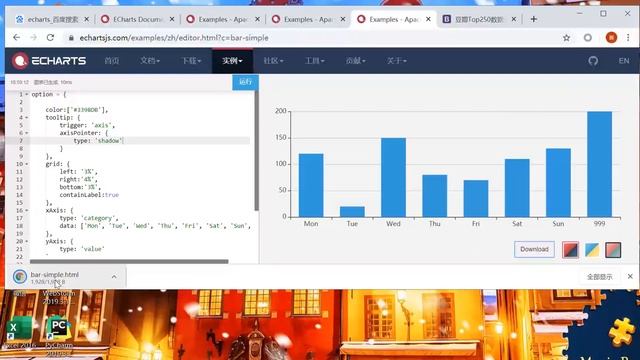Go to 首页 in the navbar
The width and height of the screenshot is (640, 360).
click(x=111, y=61)
